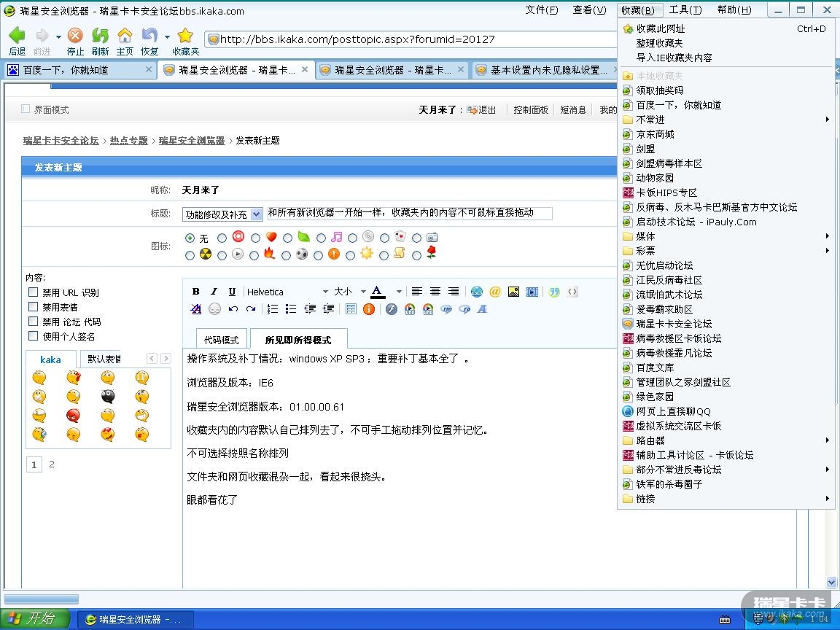Select the fire topic icon radio
Viewport: 840px width, 630px height.
[x=254, y=255]
